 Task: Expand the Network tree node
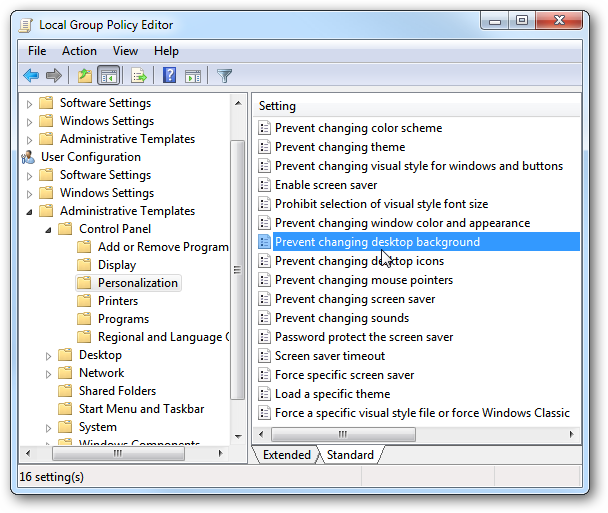pyautogui.click(x=48, y=374)
